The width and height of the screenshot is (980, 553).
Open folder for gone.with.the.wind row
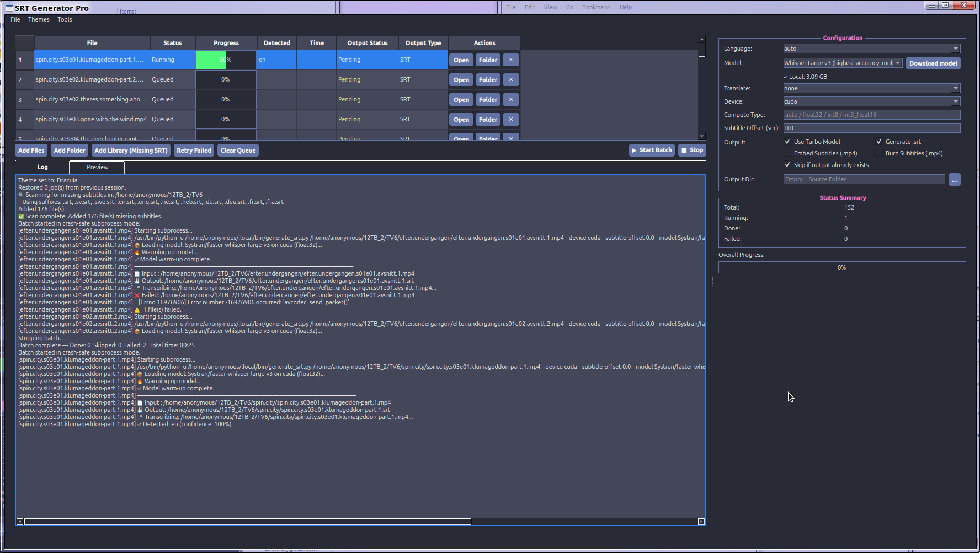(x=488, y=120)
